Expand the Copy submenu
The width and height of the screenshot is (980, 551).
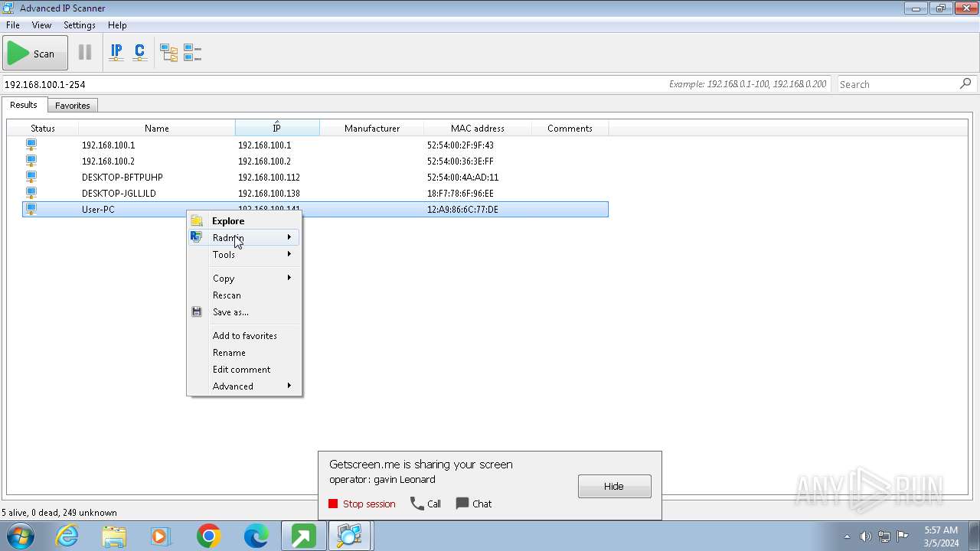[x=244, y=279]
